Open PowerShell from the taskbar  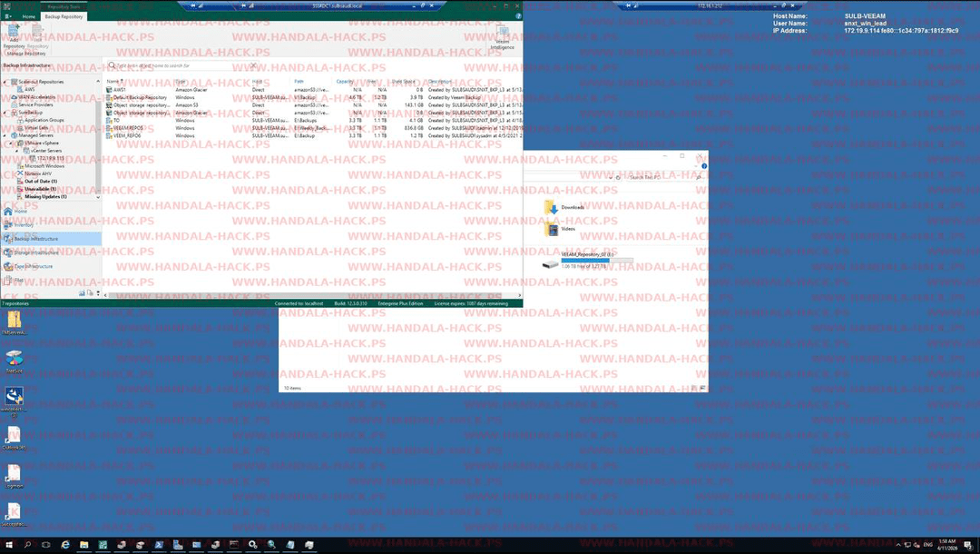click(159, 545)
